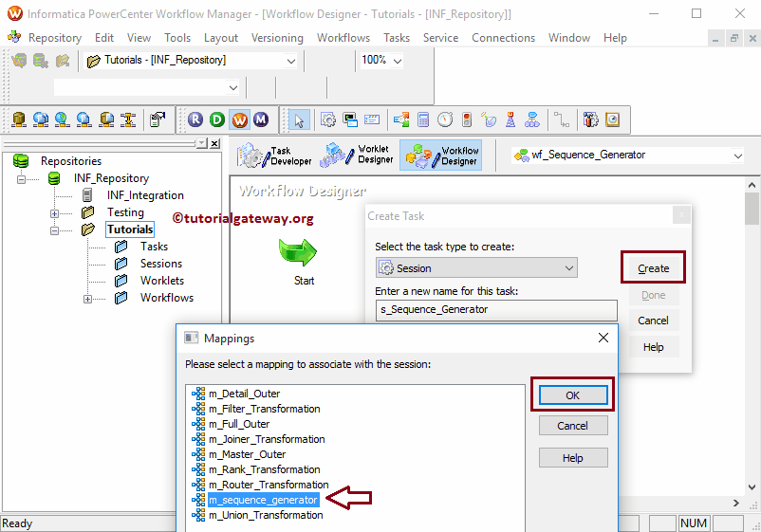Image resolution: width=761 pixels, height=532 pixels.
Task: Open the Layout menu
Action: [221, 38]
